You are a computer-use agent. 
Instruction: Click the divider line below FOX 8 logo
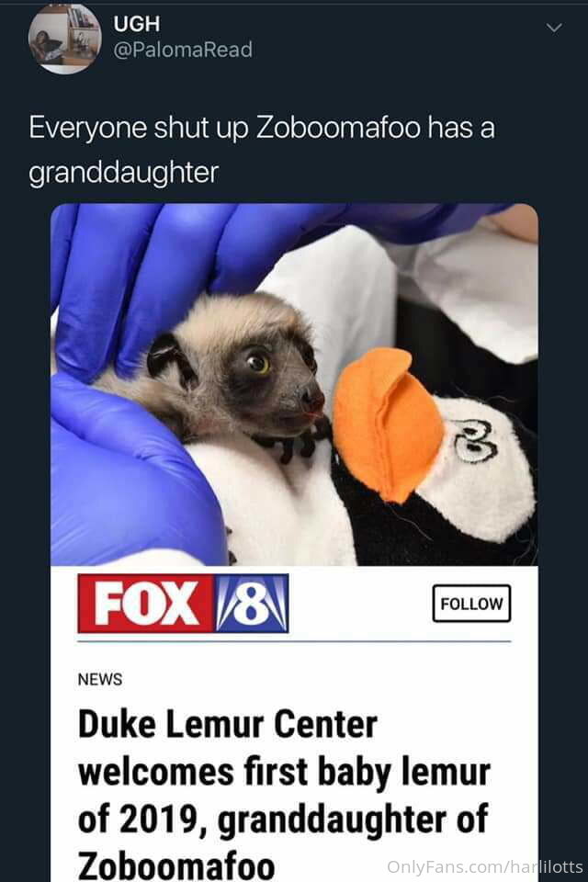[x=294, y=641]
